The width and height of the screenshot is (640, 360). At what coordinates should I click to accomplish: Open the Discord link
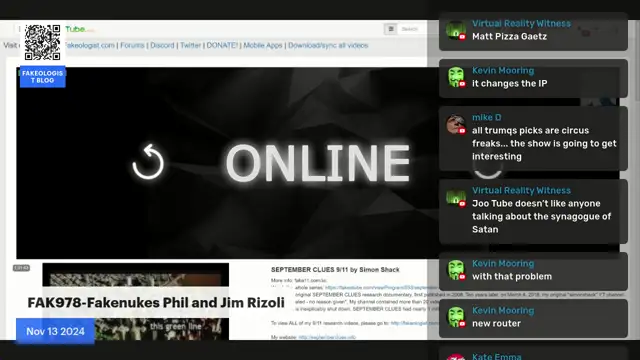coord(162,45)
